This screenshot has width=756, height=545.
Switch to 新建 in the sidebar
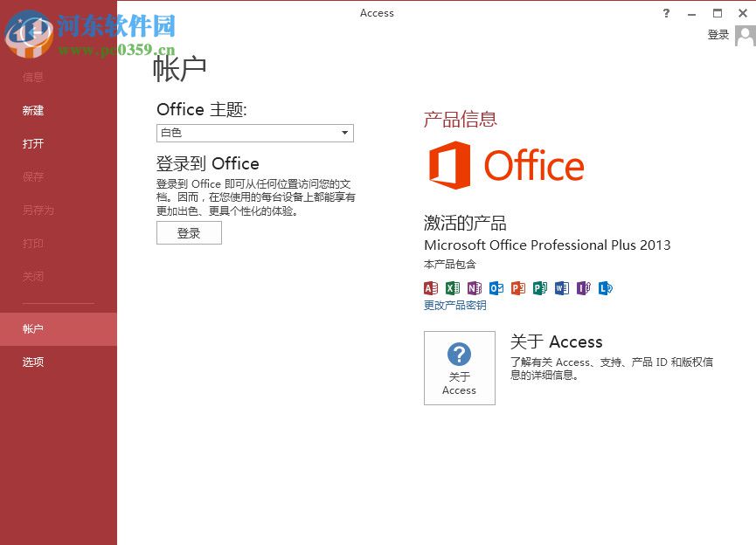click(x=31, y=110)
